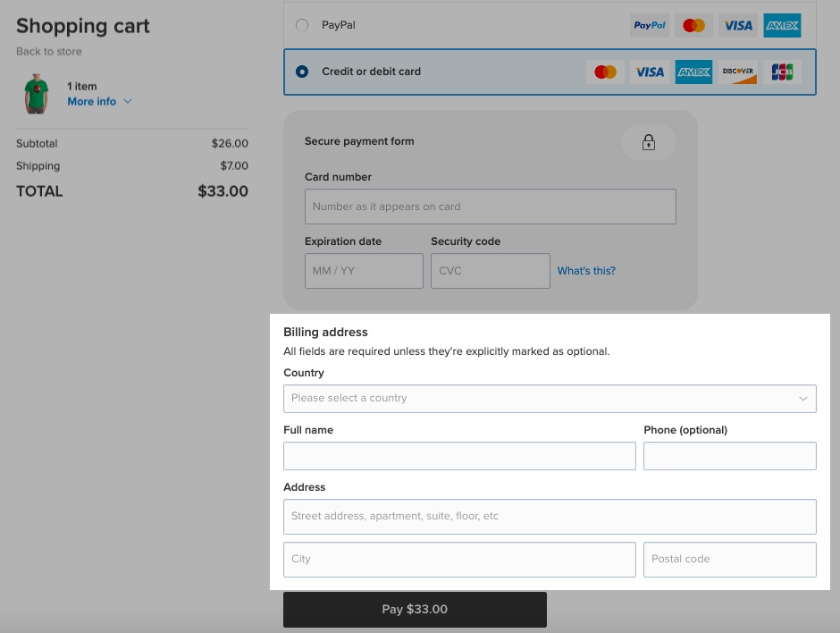The height and width of the screenshot is (633, 840).
Task: Open What's this? next to CVC
Action: click(x=585, y=270)
